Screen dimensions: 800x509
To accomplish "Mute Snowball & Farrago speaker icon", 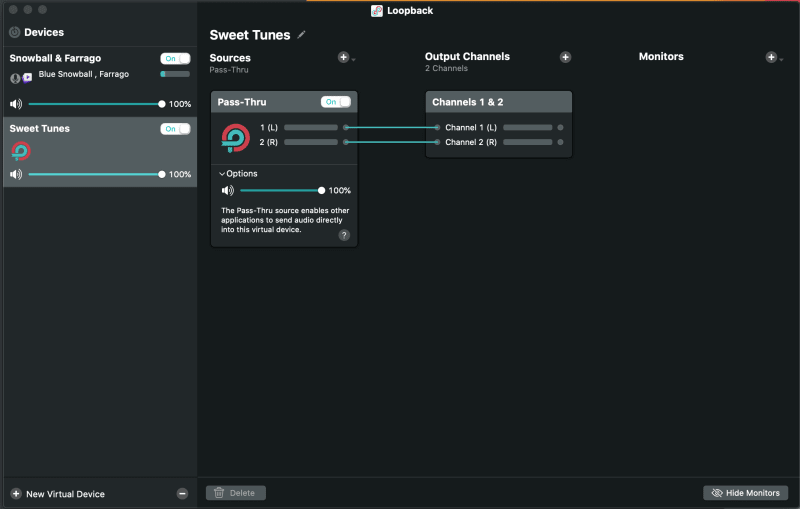I will [16, 104].
